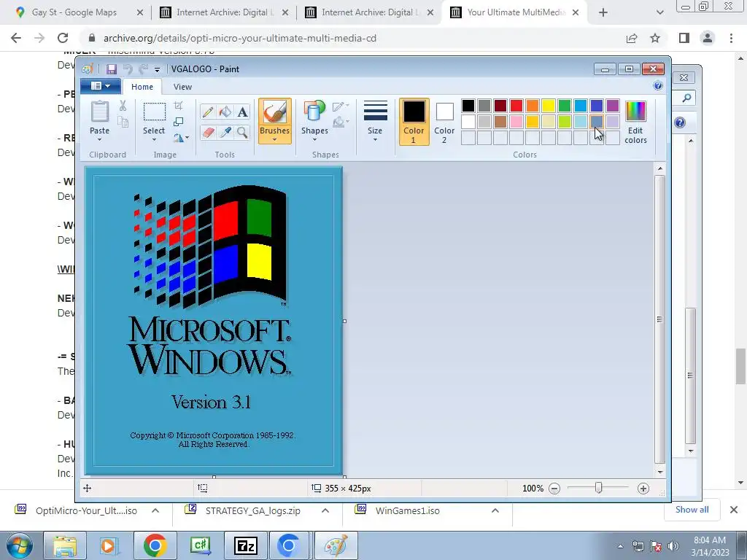The image size is (747, 560).
Task: Open Windows Explorer folder on taskbar
Action: [x=65, y=545]
